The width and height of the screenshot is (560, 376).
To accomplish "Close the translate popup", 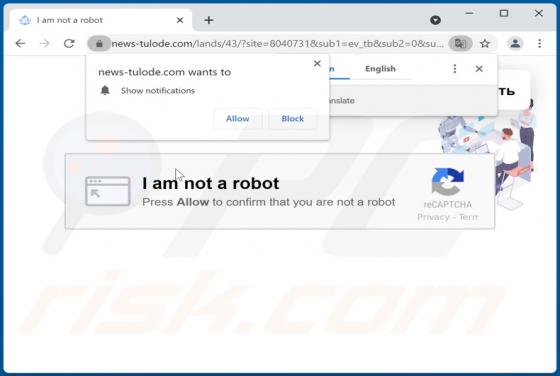I will tap(479, 69).
